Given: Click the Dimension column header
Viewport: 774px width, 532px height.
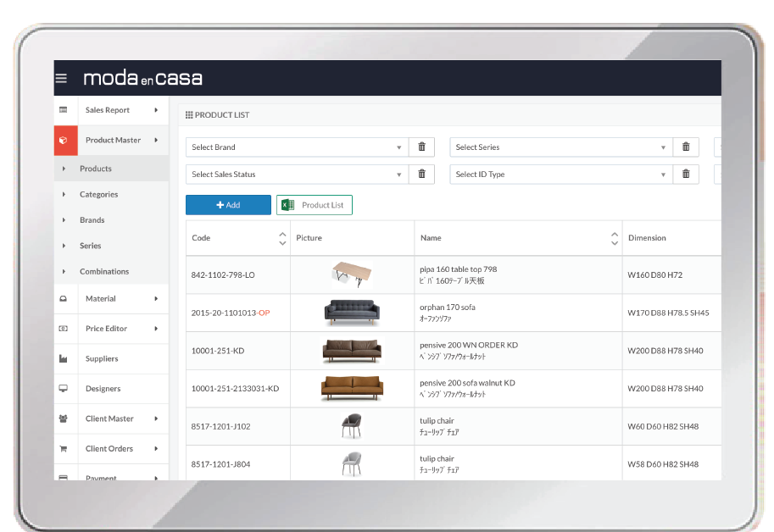Looking at the screenshot, I should click(x=647, y=238).
